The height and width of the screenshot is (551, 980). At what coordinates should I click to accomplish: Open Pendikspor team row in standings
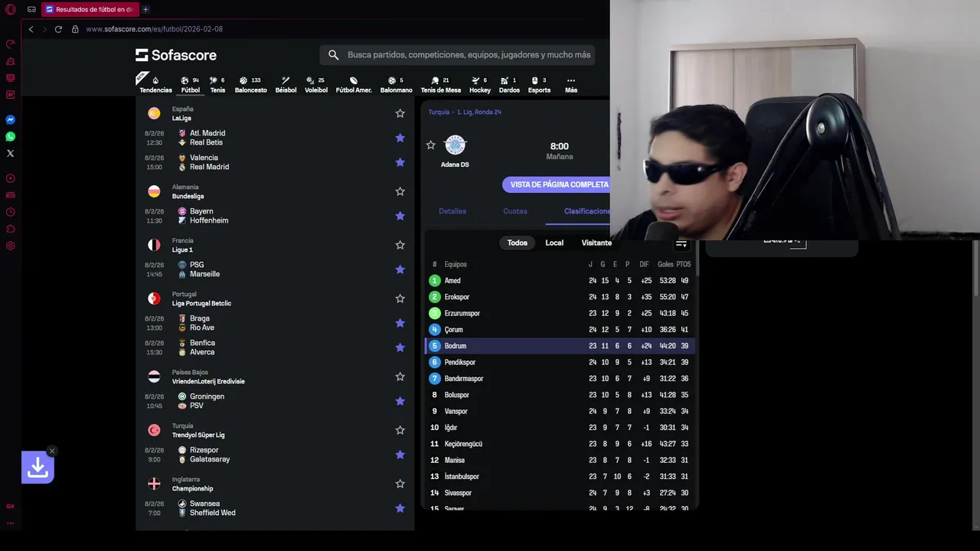(x=560, y=362)
